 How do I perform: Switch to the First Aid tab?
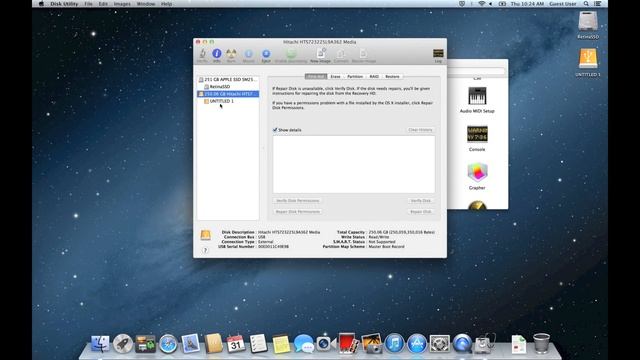pos(316,77)
